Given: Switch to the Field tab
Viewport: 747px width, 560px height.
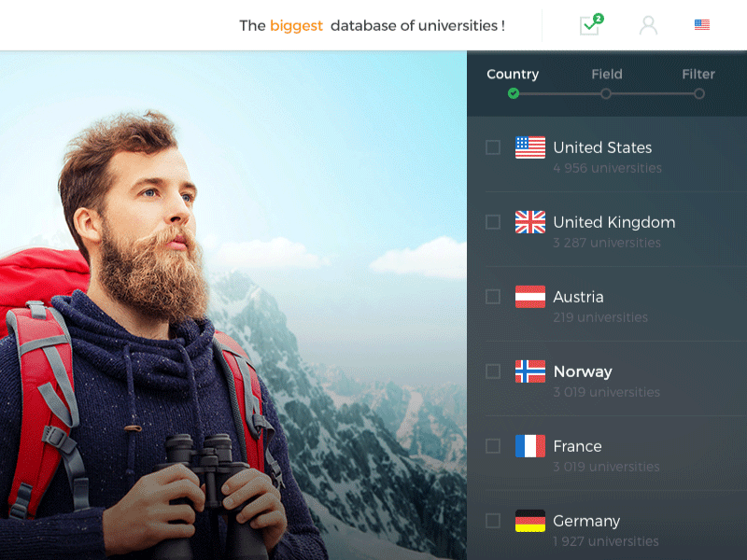Looking at the screenshot, I should [607, 74].
